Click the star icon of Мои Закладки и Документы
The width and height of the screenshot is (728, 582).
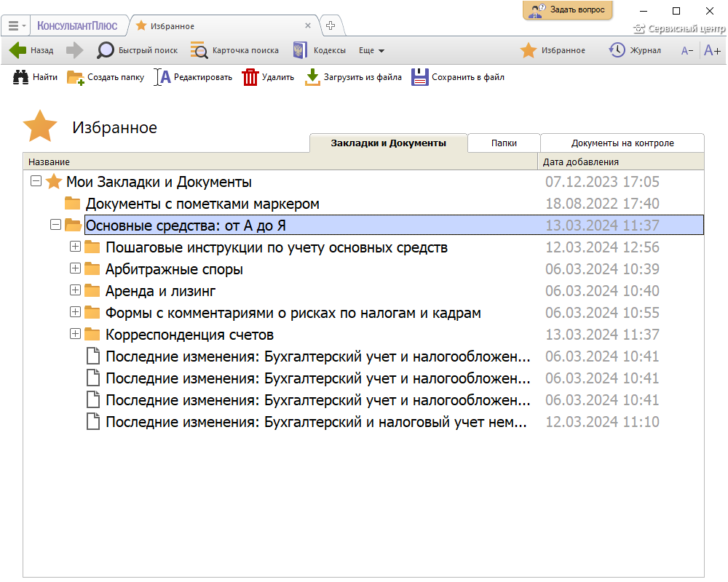coord(54,181)
